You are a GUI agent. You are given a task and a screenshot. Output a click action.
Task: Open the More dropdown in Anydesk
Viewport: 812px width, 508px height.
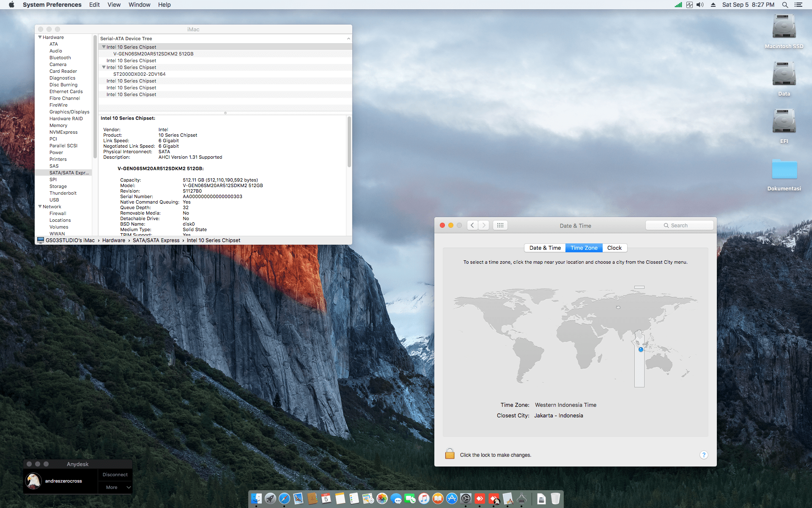pyautogui.click(x=115, y=487)
